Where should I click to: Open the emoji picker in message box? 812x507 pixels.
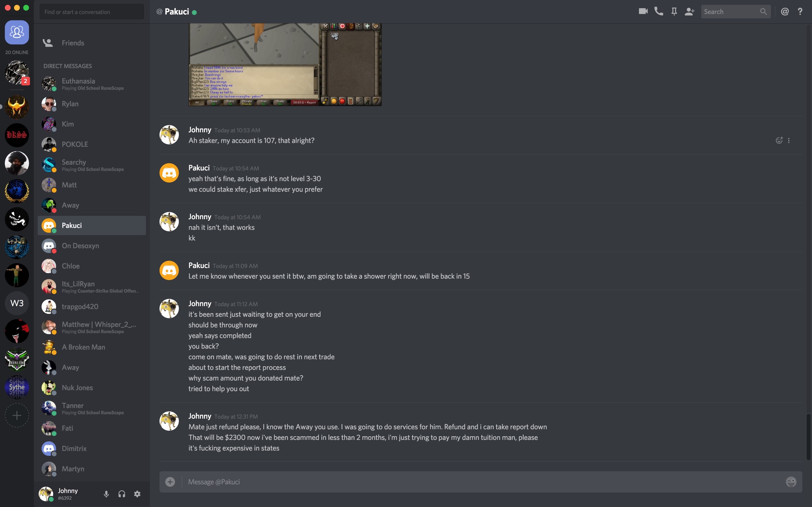[791, 482]
